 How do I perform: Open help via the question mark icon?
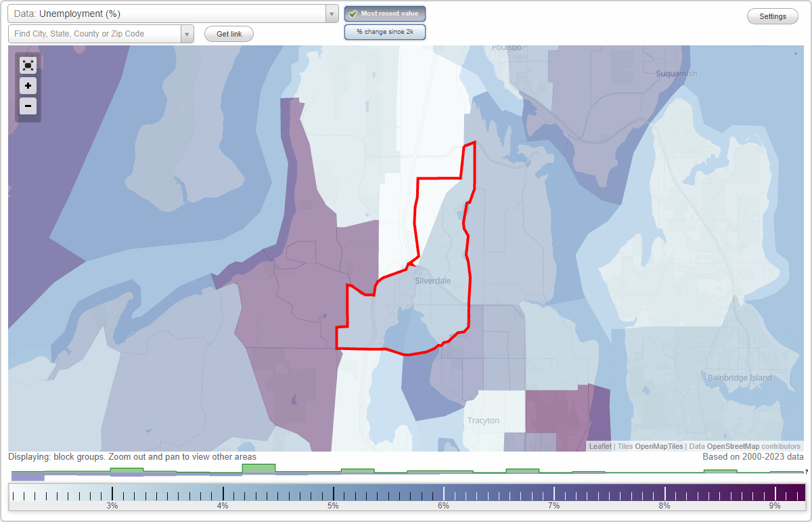point(807,472)
